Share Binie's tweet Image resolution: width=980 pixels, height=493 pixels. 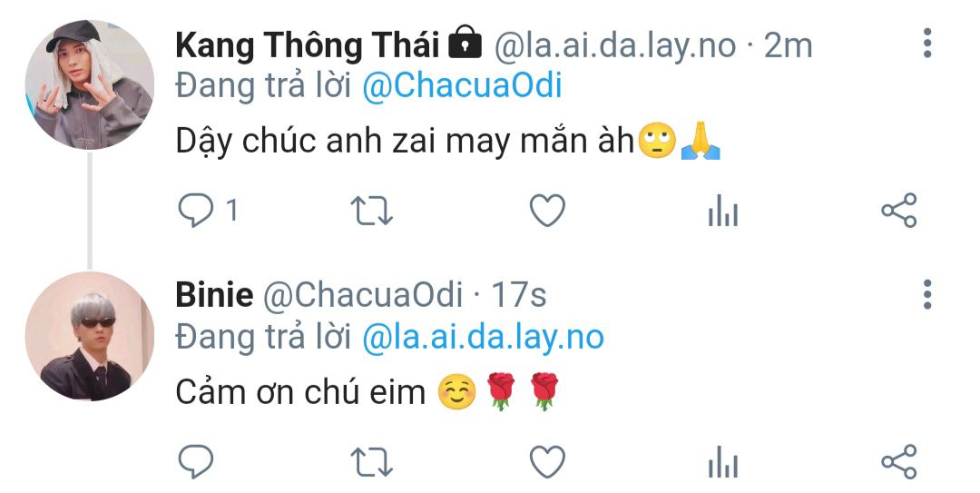898,462
